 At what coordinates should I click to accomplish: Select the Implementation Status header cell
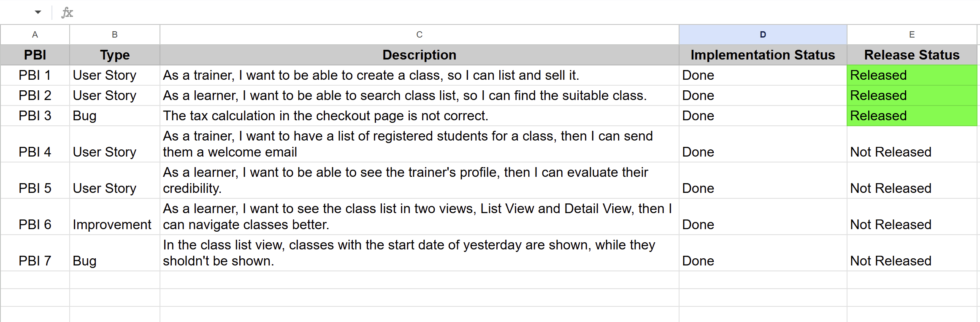[762, 55]
